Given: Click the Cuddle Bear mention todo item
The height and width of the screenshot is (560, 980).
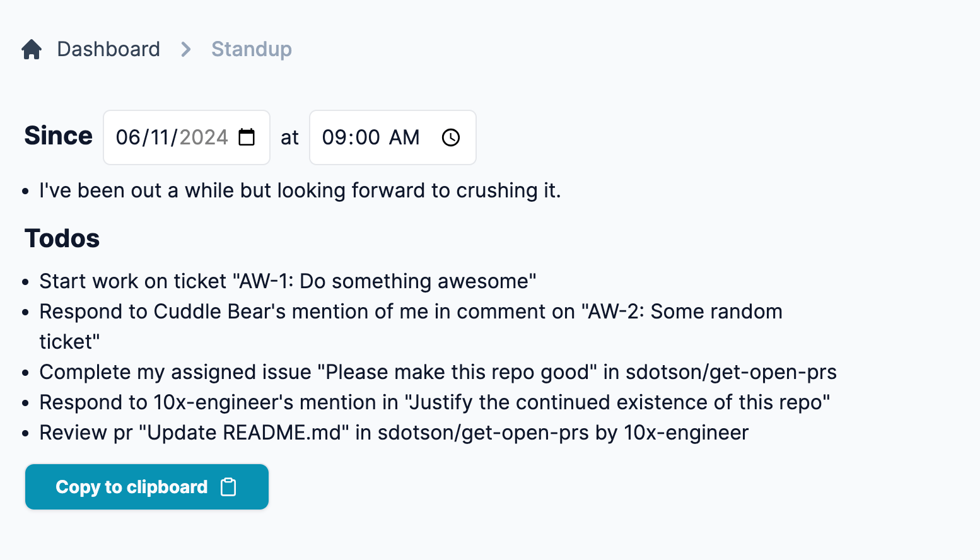Looking at the screenshot, I should [x=411, y=327].
